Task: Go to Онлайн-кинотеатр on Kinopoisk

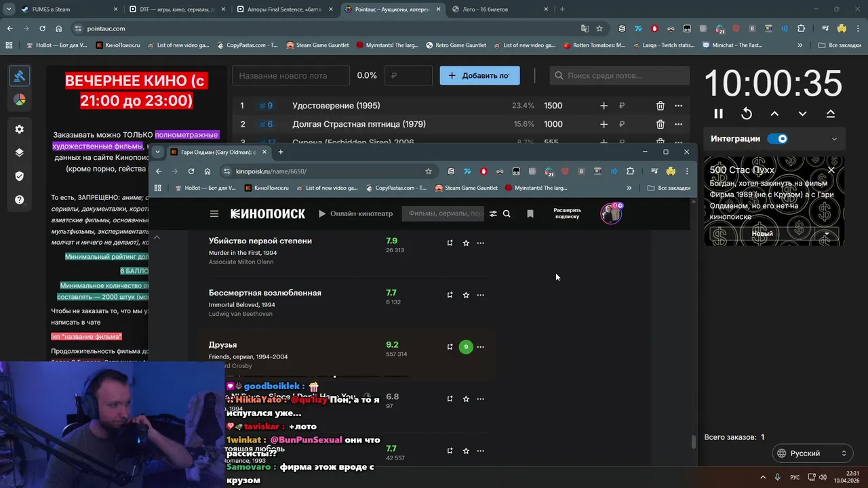Action: pos(355,213)
